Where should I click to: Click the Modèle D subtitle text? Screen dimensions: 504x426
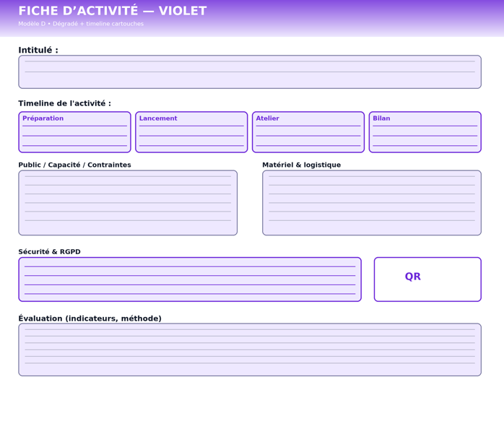(81, 24)
